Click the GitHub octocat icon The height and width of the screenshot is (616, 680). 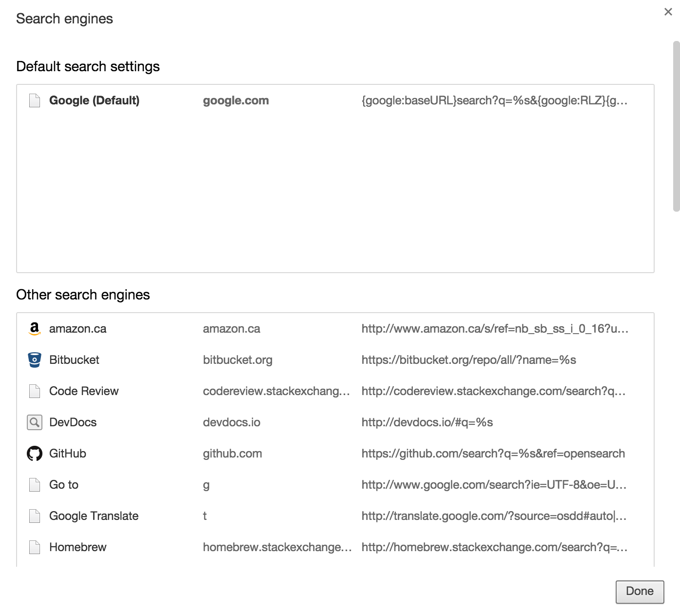[35, 454]
